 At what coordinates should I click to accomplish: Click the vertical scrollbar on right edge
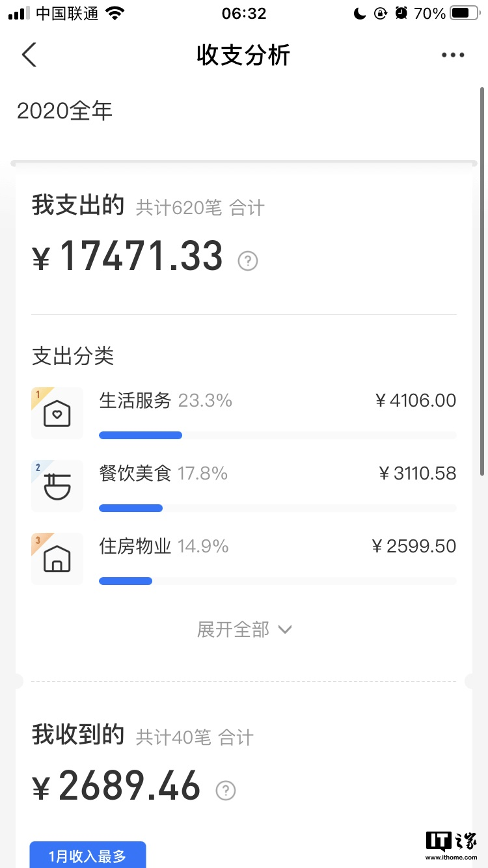pos(482,280)
